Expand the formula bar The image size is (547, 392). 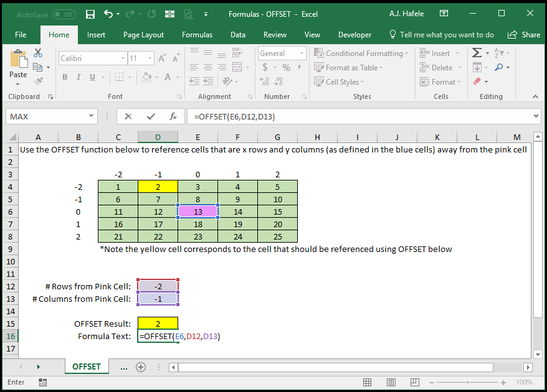tap(536, 116)
